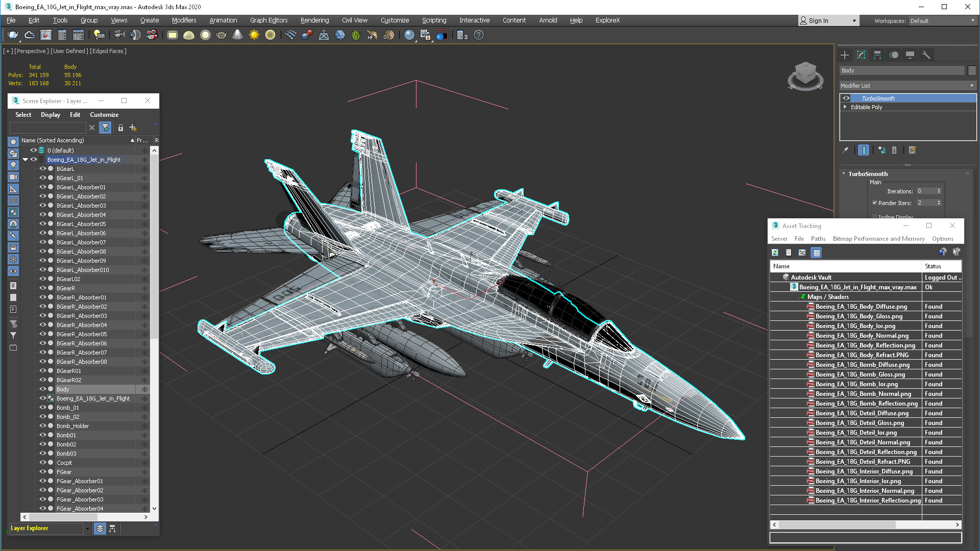Click Configure Modifier Sets icon
This screenshot has height=551, width=980.
913,150
